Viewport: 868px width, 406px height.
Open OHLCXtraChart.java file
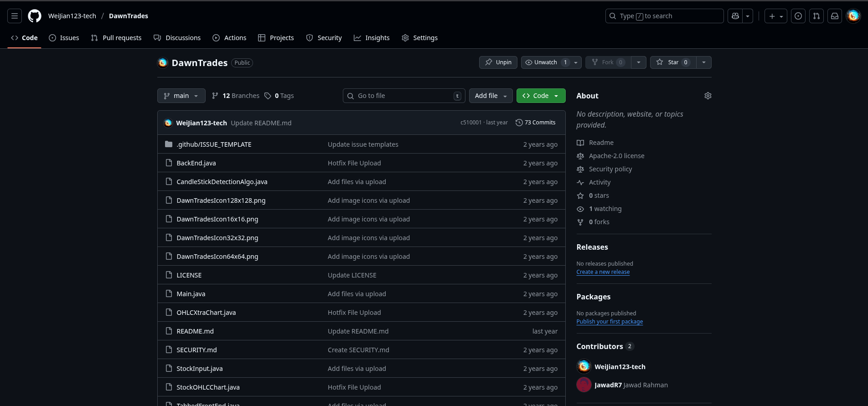[206, 313]
